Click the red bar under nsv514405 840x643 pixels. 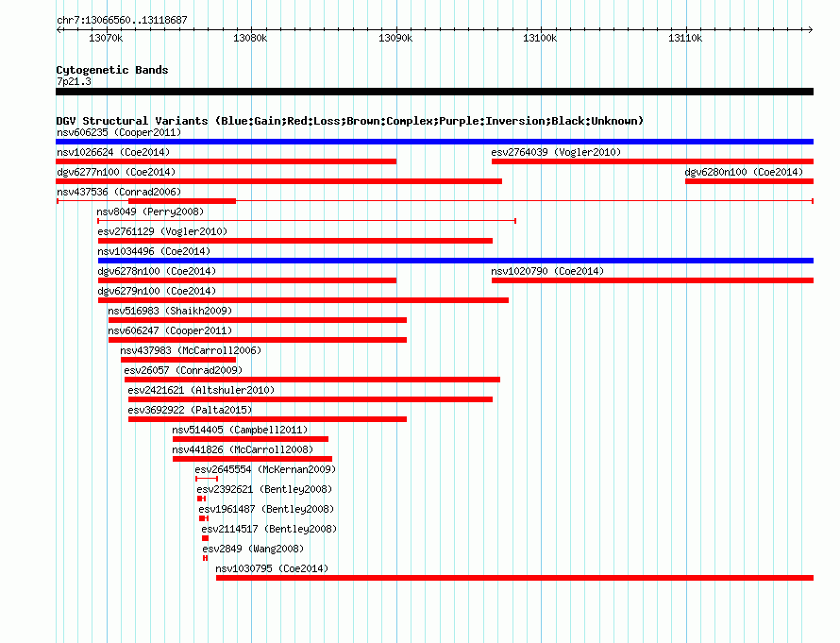[x=251, y=439]
